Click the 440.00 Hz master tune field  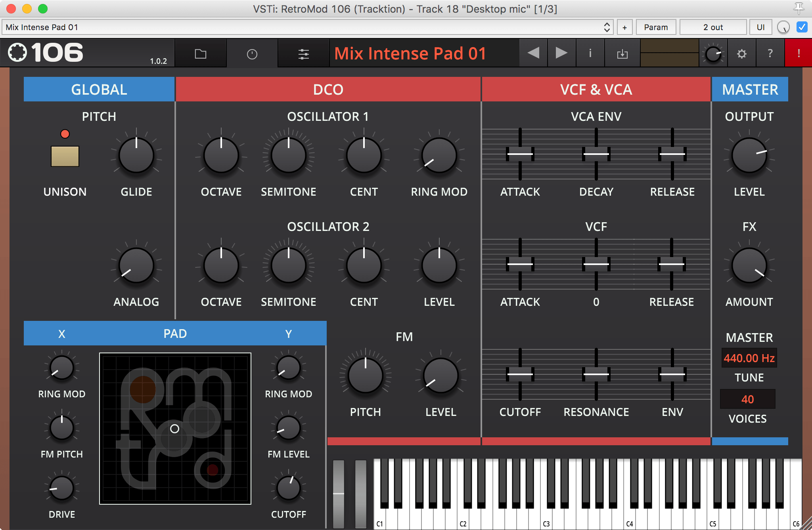[x=749, y=358]
